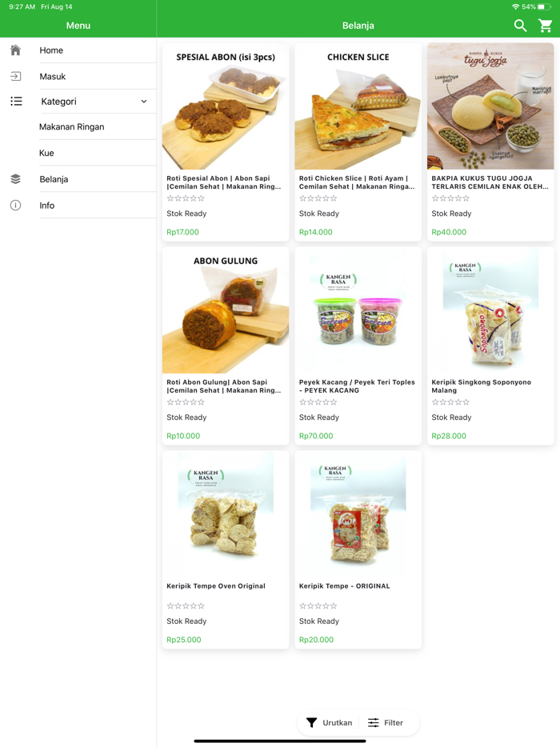Screen dimensions: 560x747
Task: Select Makanan Ringan category
Action: click(72, 127)
